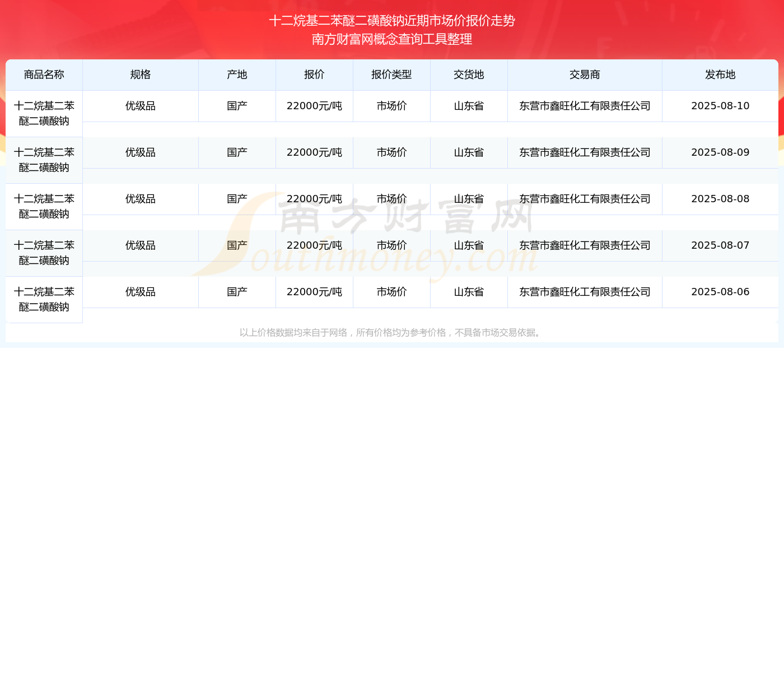Click 山东省 in the 2025-08-09 row
Image resolution: width=784 pixels, height=675 pixels.
[469, 152]
